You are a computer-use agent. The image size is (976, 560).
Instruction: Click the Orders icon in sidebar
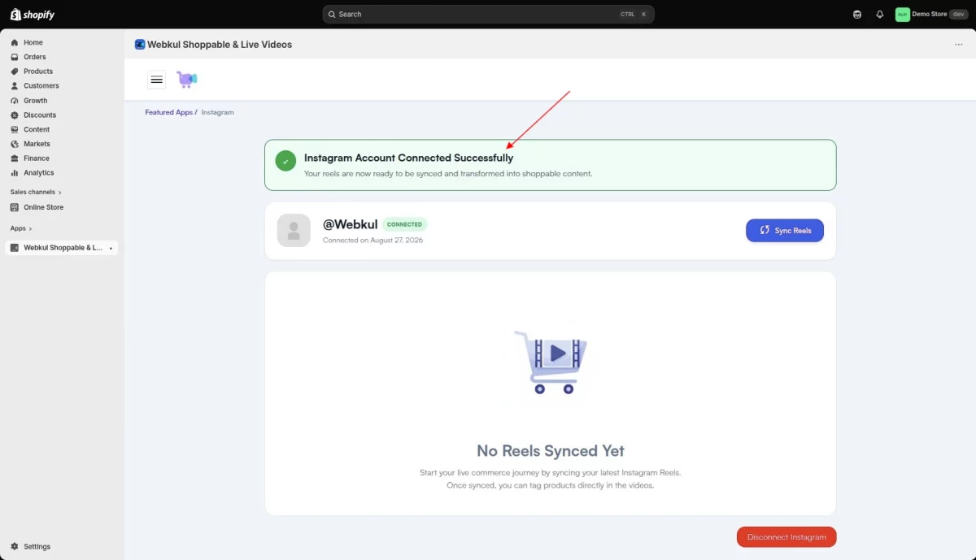(x=15, y=57)
